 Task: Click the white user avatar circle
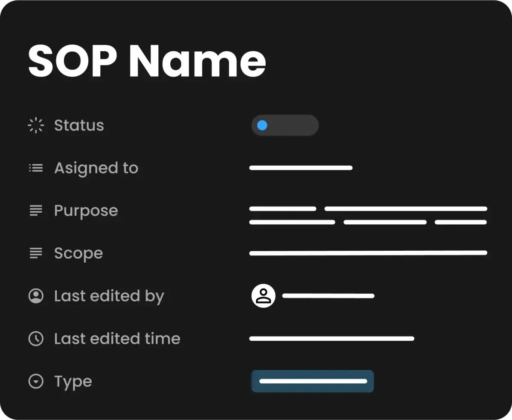click(263, 296)
